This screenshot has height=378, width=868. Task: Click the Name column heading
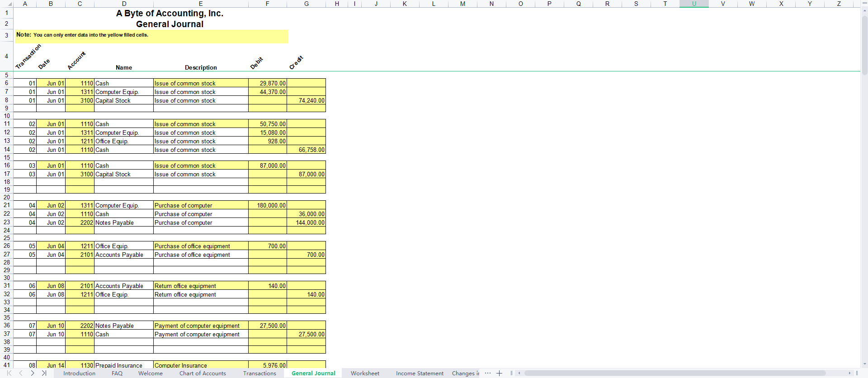tap(124, 67)
